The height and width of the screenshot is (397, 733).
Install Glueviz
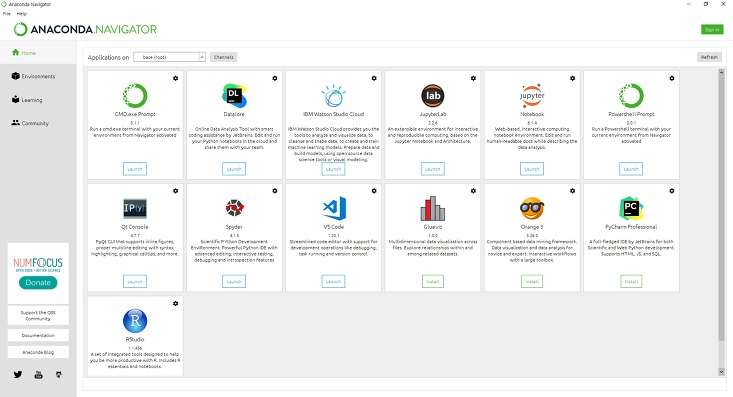click(x=433, y=282)
